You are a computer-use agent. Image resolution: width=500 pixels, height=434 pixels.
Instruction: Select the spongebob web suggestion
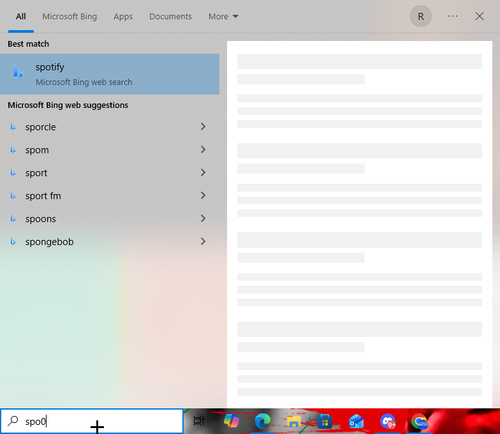(x=110, y=242)
